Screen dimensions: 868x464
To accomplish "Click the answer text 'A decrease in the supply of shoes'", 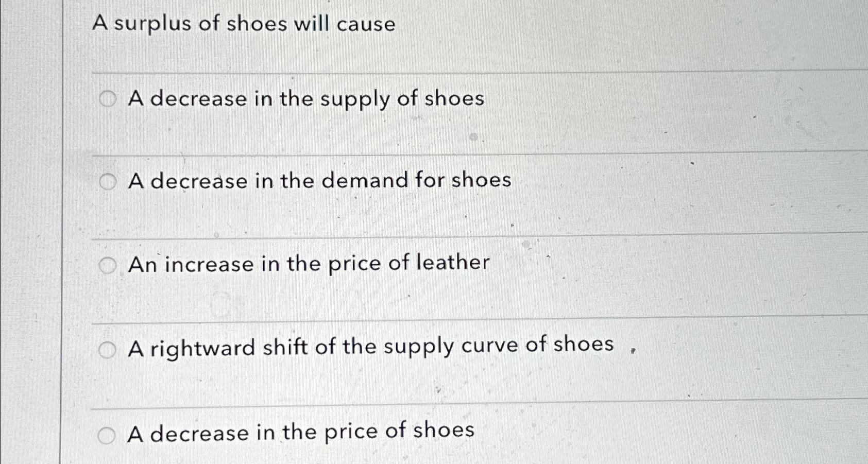I will coord(306,99).
